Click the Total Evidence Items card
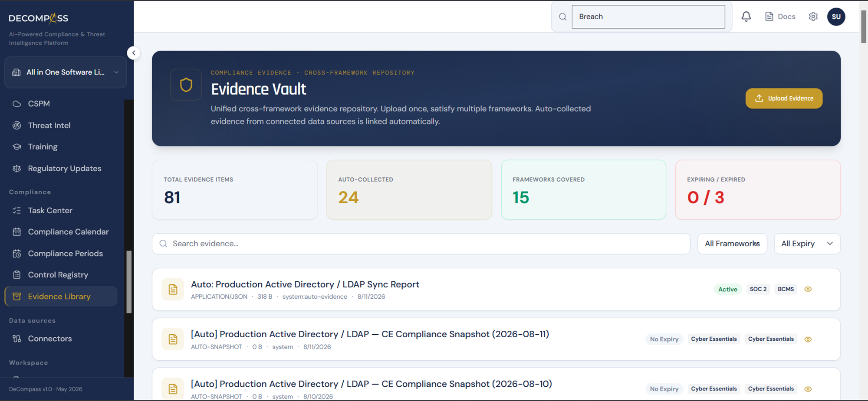Screen dimensions: 868x401 pos(234,189)
